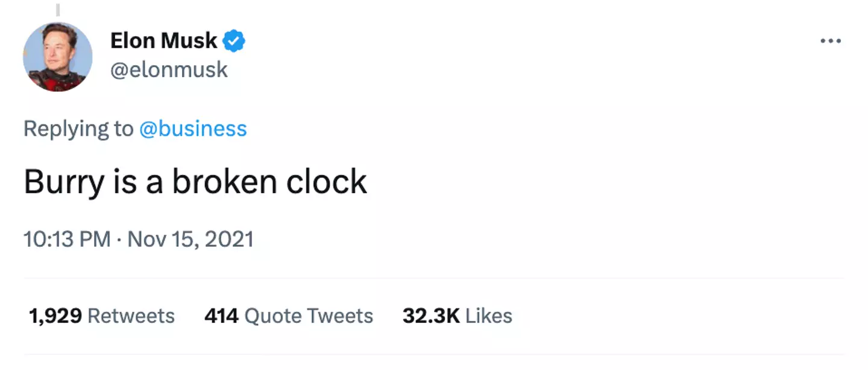Image resolution: width=868 pixels, height=370 pixels.
Task: Open the three-dot More menu
Action: tap(830, 42)
